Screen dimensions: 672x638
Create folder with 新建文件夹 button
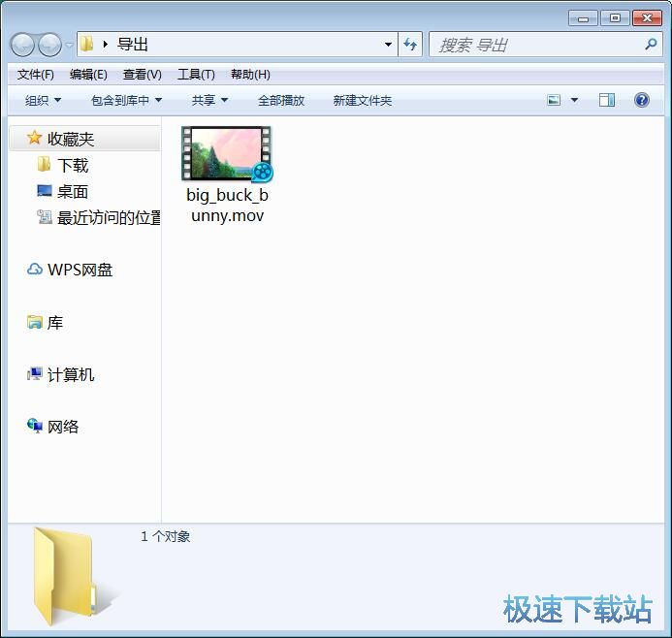(x=362, y=100)
